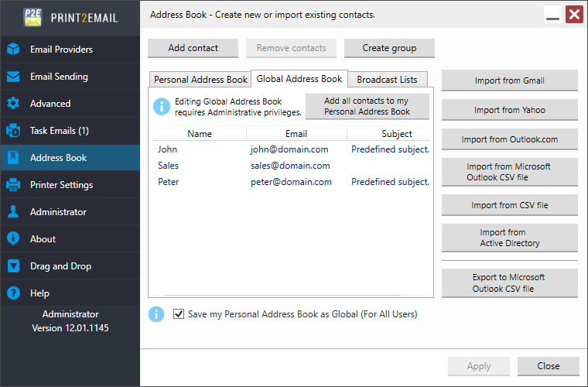Click the Remove contacts button
The width and height of the screenshot is (588, 387).
point(291,48)
